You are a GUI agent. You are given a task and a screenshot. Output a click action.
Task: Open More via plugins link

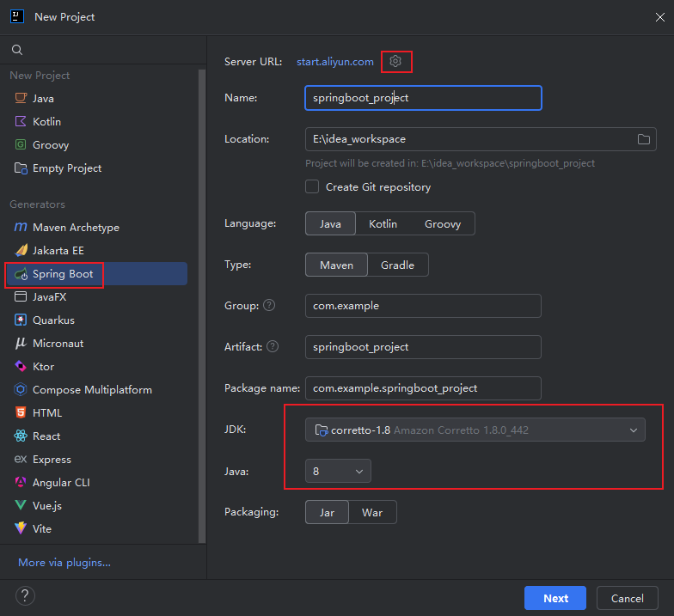(64, 562)
